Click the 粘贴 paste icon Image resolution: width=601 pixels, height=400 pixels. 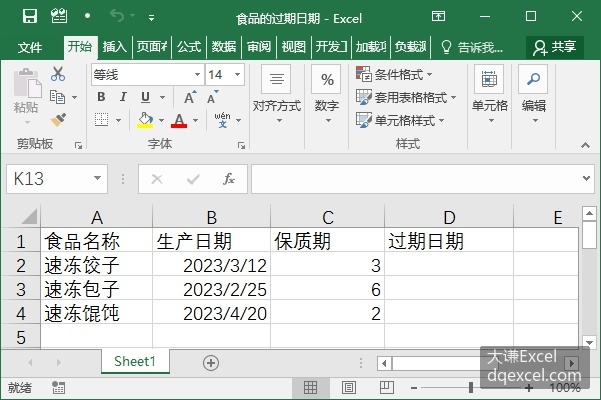(x=27, y=83)
